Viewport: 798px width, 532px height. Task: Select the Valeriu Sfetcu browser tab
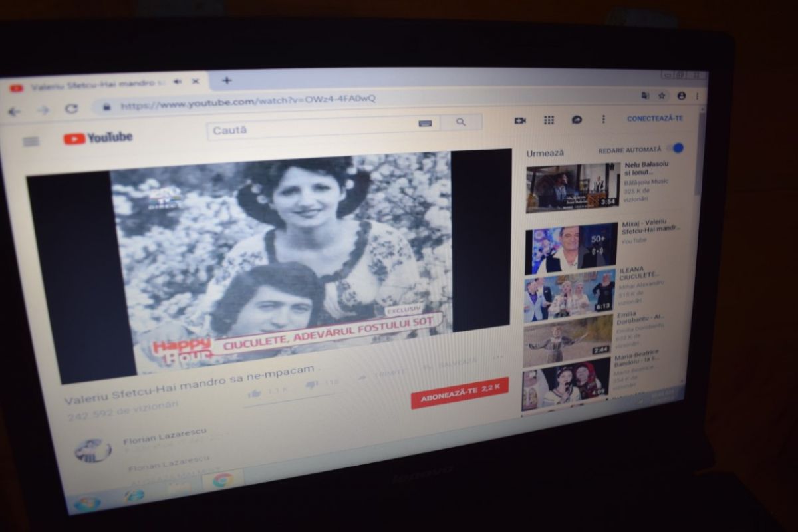(93, 84)
